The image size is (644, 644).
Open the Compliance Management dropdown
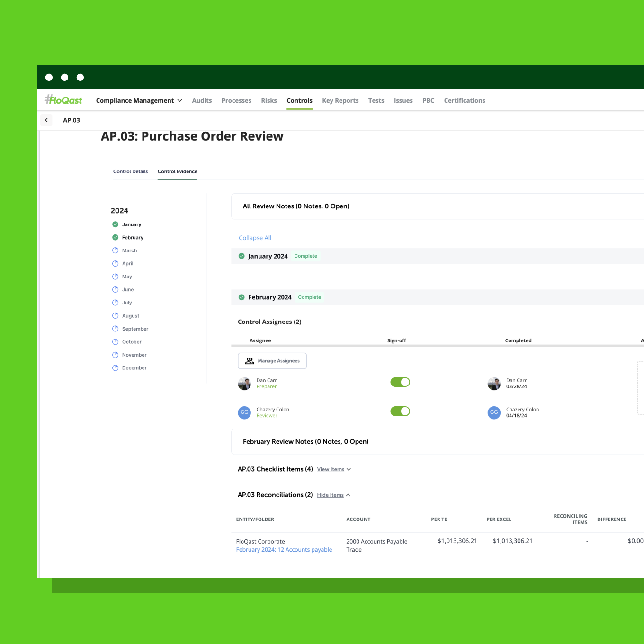click(139, 100)
